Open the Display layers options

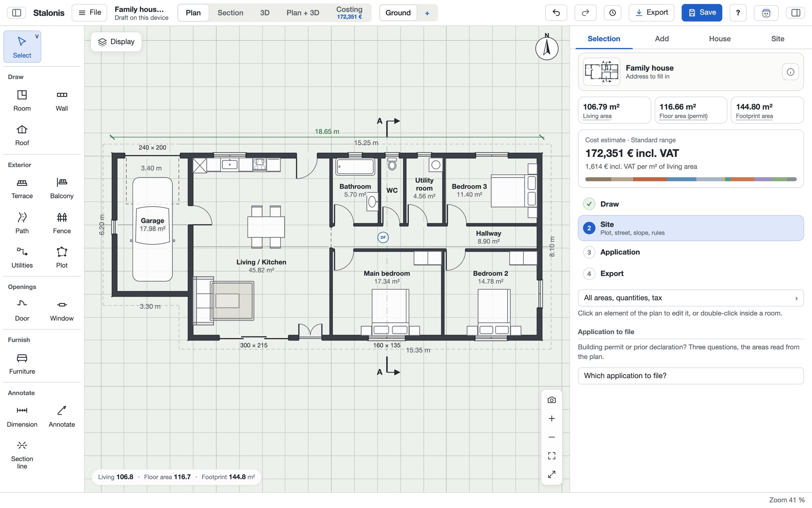pos(116,42)
